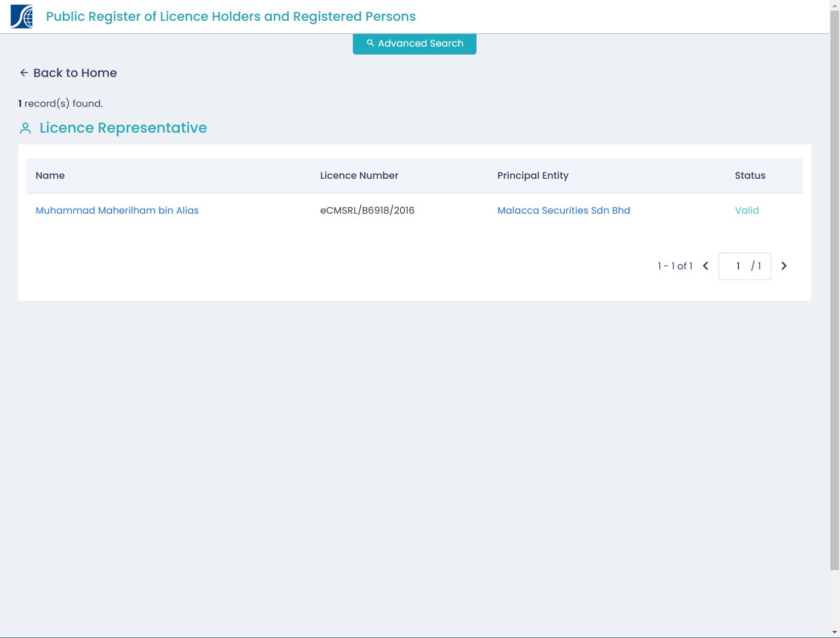Click the Licence Number column header
This screenshot has width=840, height=638.
[x=359, y=176]
